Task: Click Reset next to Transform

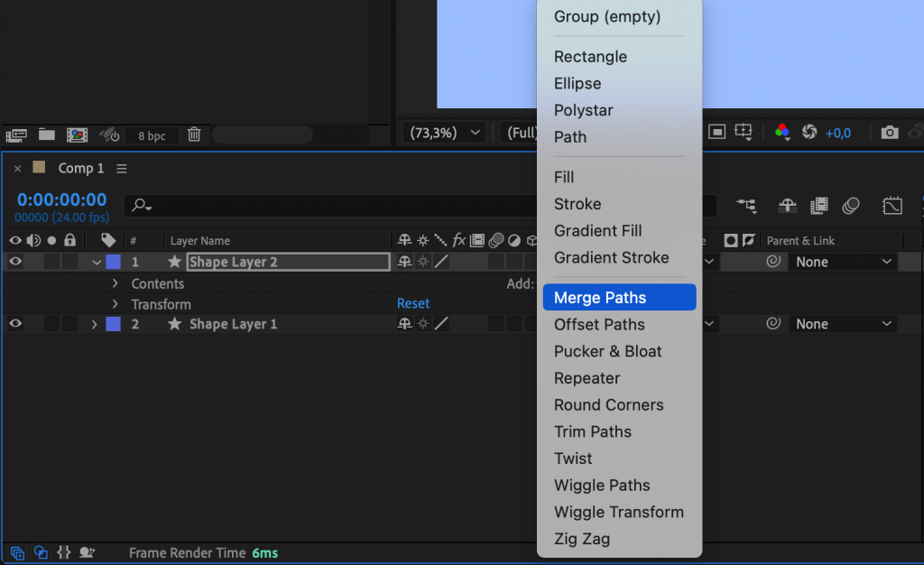Action: point(413,303)
